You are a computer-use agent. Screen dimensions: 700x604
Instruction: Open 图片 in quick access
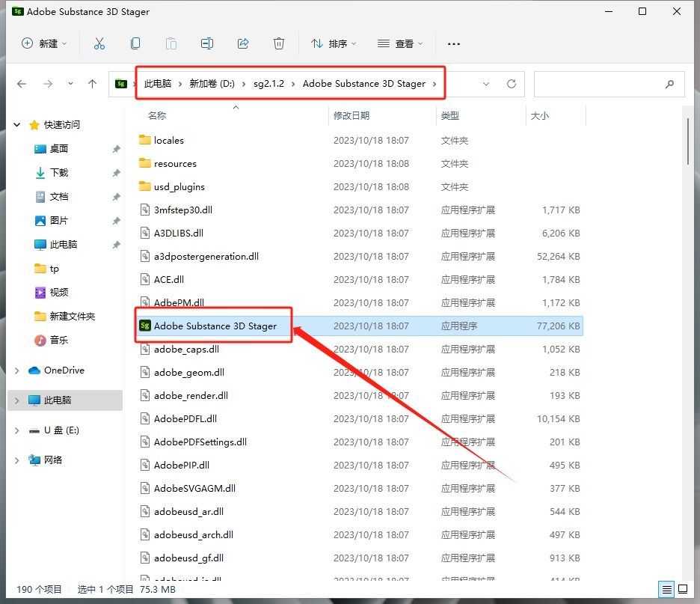click(58, 220)
